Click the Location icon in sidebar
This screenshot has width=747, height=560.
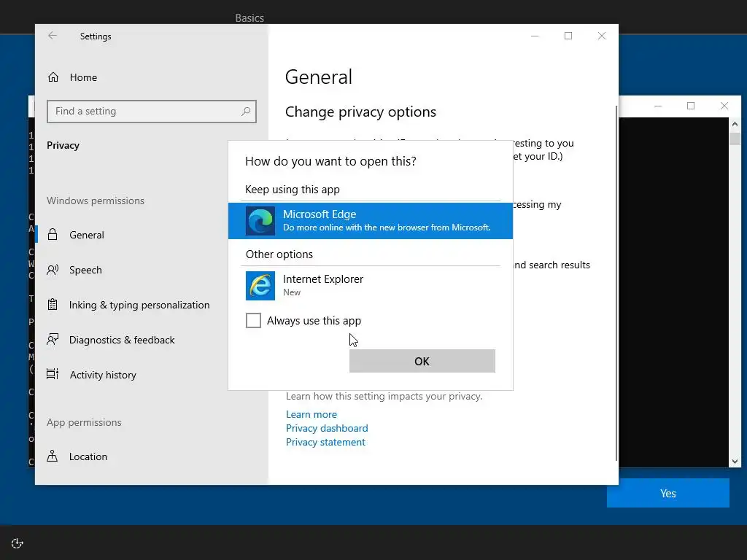[53, 456]
